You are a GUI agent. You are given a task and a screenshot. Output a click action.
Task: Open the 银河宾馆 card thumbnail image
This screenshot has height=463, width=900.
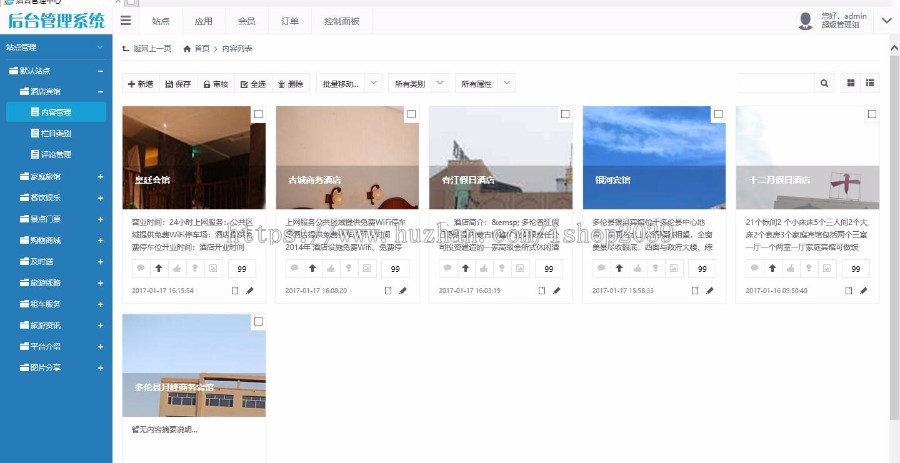coord(654,157)
